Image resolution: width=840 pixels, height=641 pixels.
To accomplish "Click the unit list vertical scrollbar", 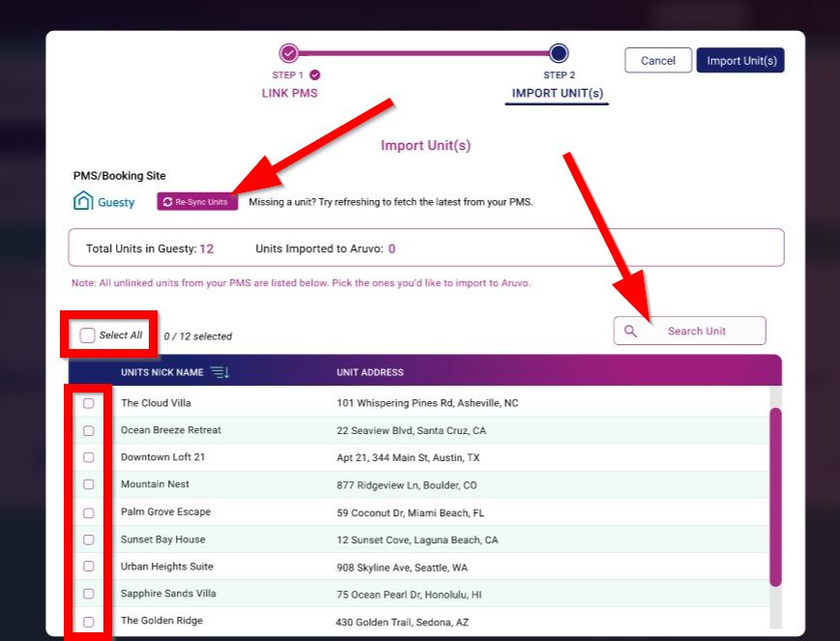I will click(775, 497).
